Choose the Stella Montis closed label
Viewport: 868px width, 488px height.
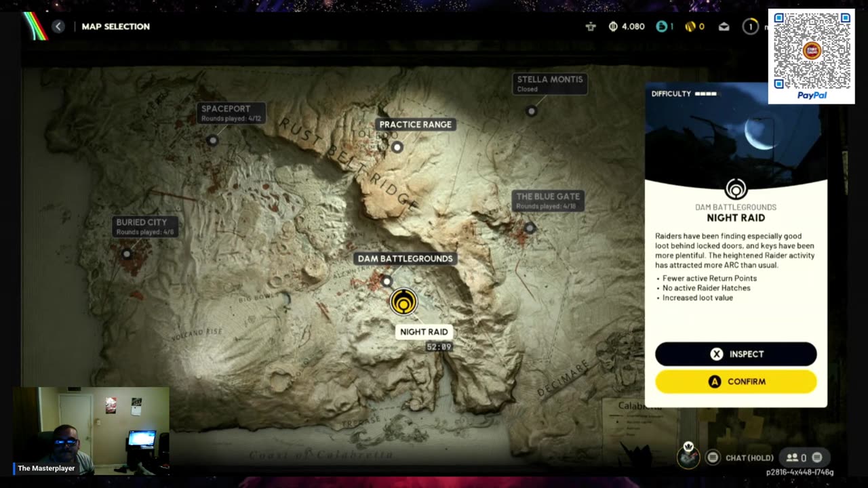[549, 83]
